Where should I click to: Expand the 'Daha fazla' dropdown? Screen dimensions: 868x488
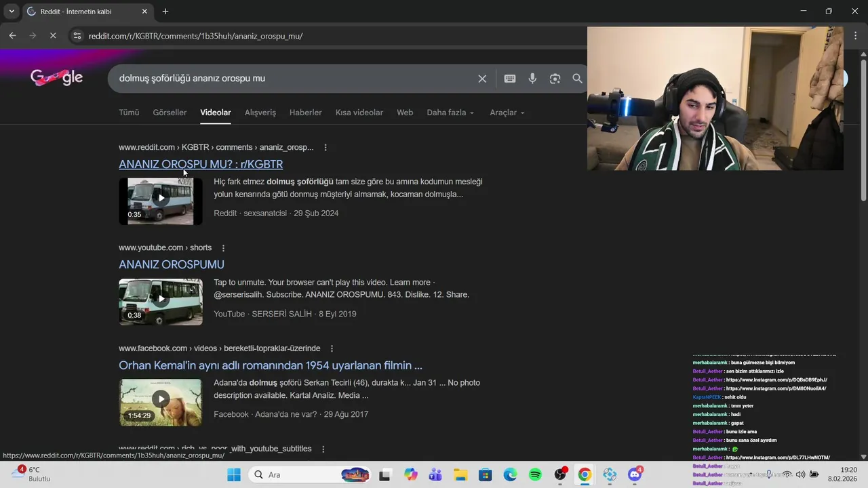pos(450,113)
